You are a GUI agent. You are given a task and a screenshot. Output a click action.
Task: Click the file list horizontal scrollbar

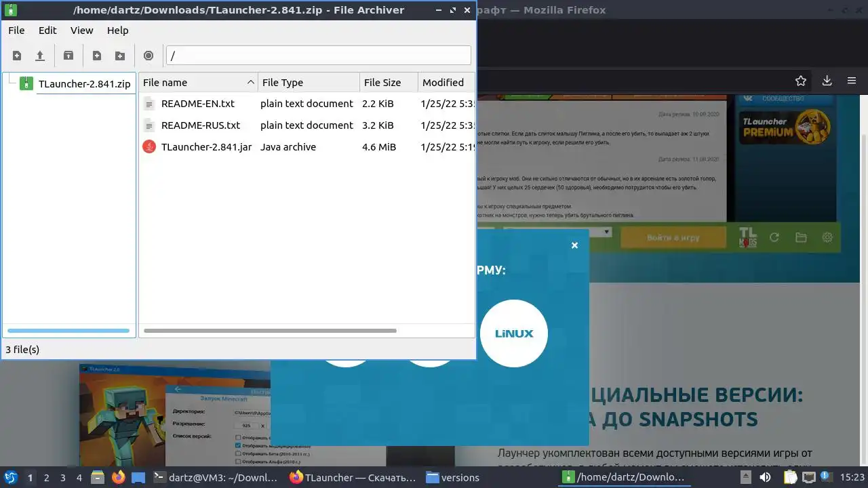[270, 331]
